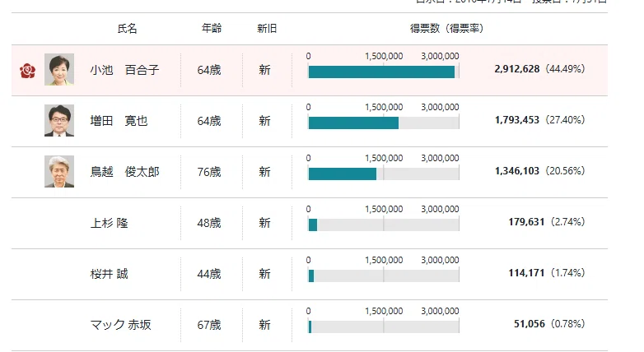Click the 得票数(得票率) column header
644x352 pixels.
[447, 28]
